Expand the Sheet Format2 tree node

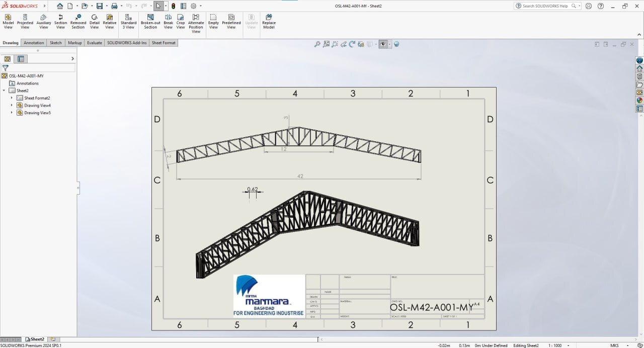click(x=12, y=98)
